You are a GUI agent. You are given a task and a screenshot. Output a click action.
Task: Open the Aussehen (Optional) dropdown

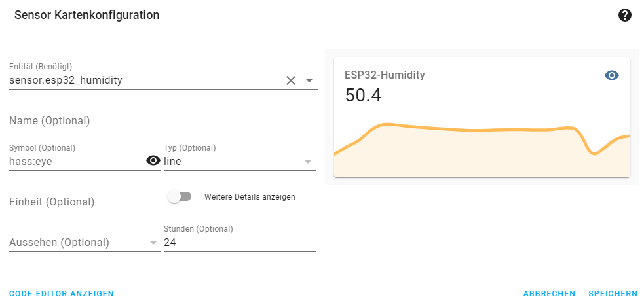pyautogui.click(x=85, y=243)
